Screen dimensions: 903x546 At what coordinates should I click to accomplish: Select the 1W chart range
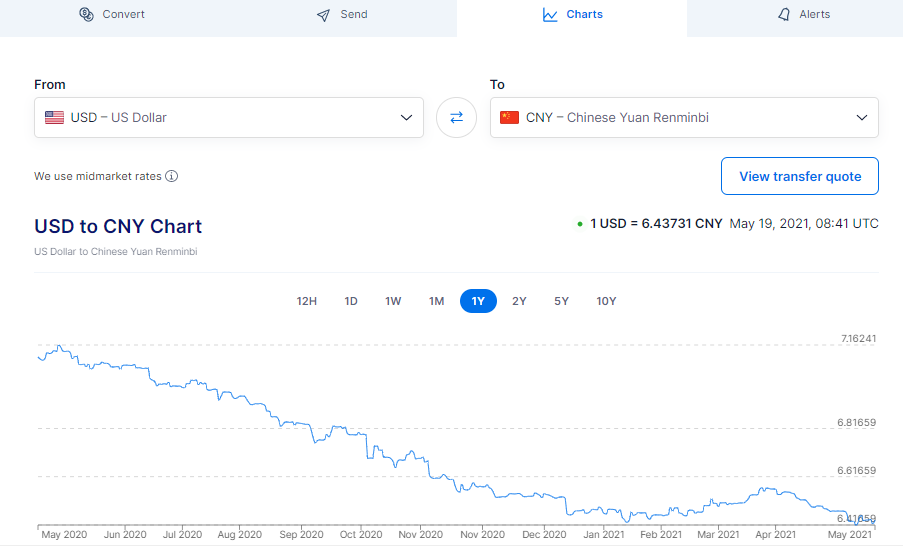[393, 301]
